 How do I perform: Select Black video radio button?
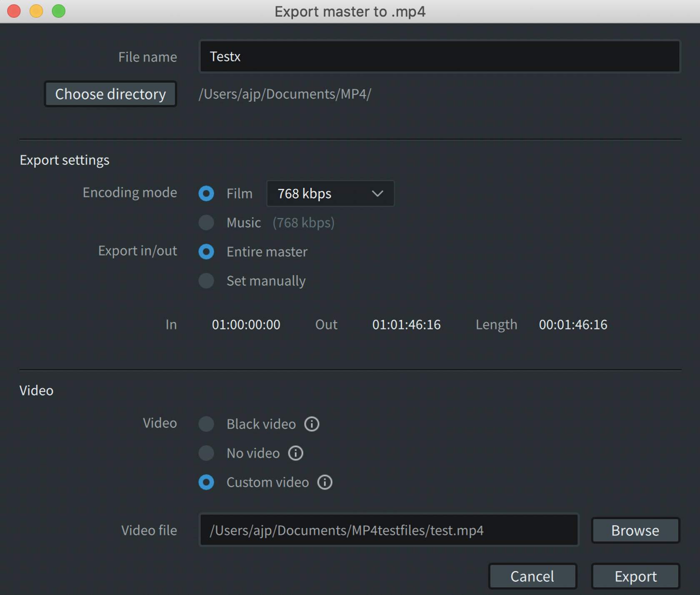tap(206, 424)
